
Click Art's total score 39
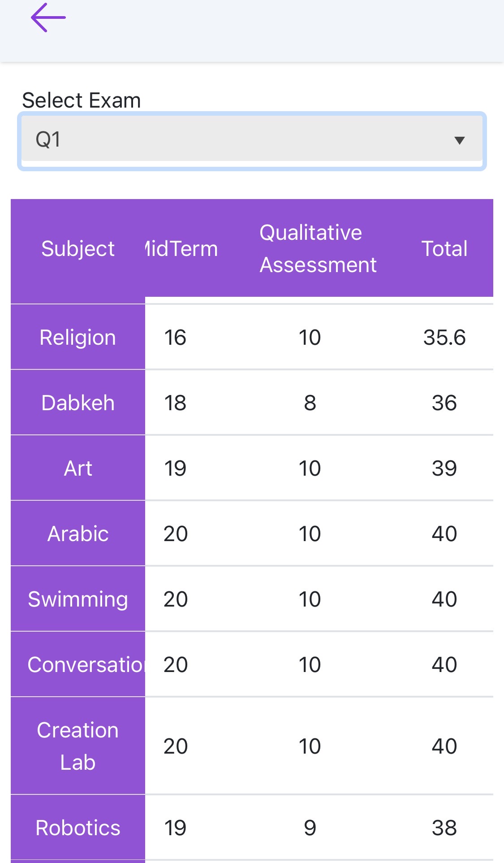point(444,468)
